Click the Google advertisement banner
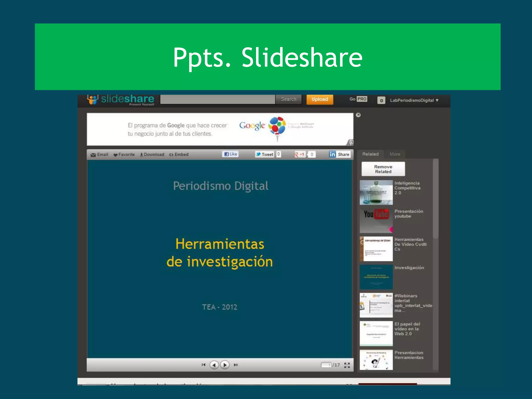This screenshot has height=399, width=532. (x=220, y=129)
